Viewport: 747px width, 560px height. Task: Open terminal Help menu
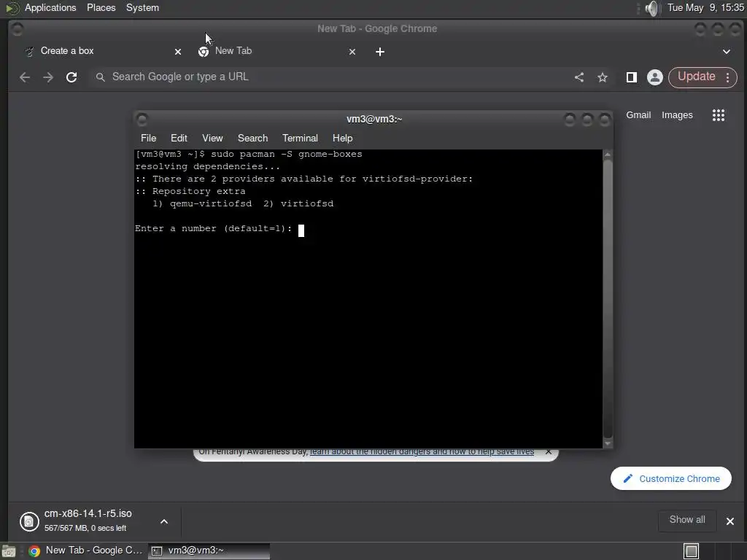coord(342,138)
